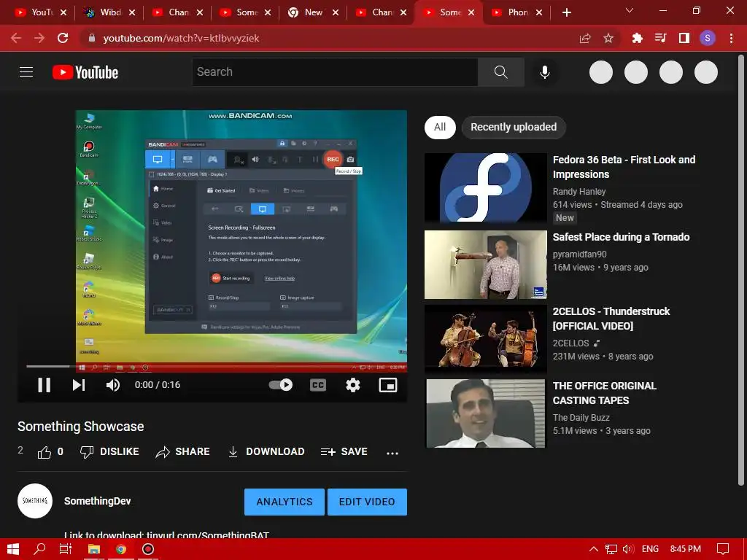Open the notification center

tap(723, 549)
